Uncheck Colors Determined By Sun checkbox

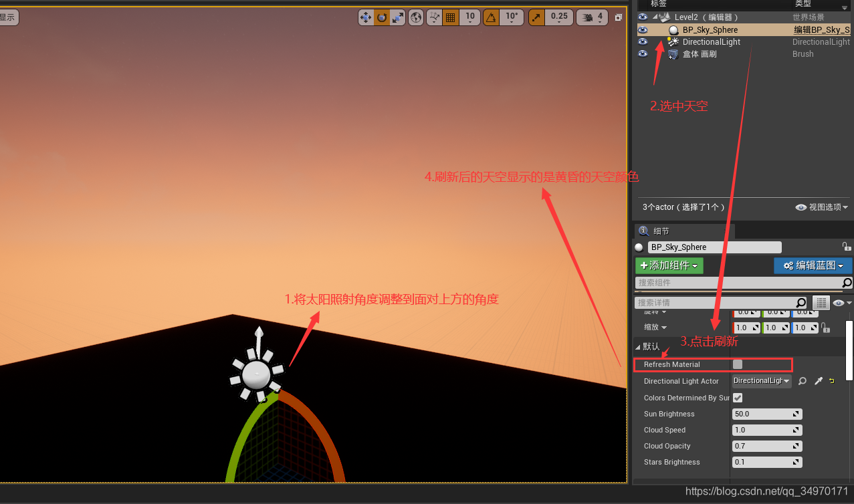[x=738, y=398]
